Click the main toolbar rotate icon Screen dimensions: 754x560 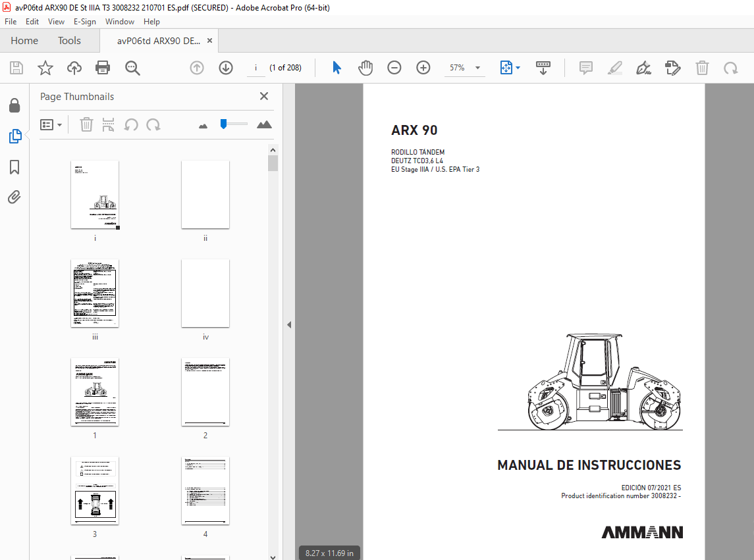[731, 68]
